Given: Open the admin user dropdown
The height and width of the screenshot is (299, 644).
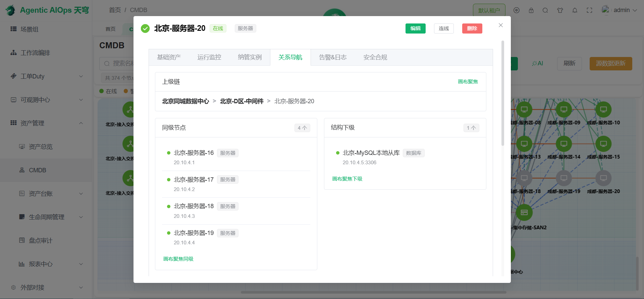Looking at the screenshot, I should click(x=620, y=10).
